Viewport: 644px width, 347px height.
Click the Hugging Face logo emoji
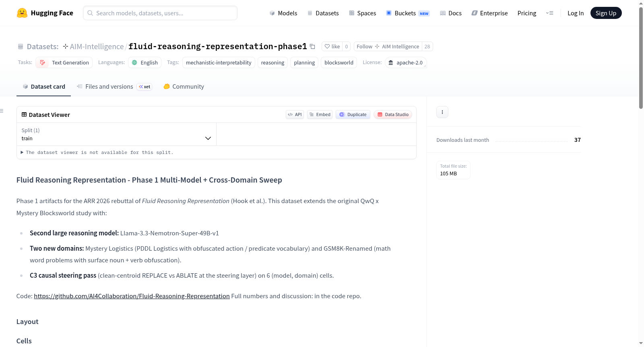click(22, 13)
